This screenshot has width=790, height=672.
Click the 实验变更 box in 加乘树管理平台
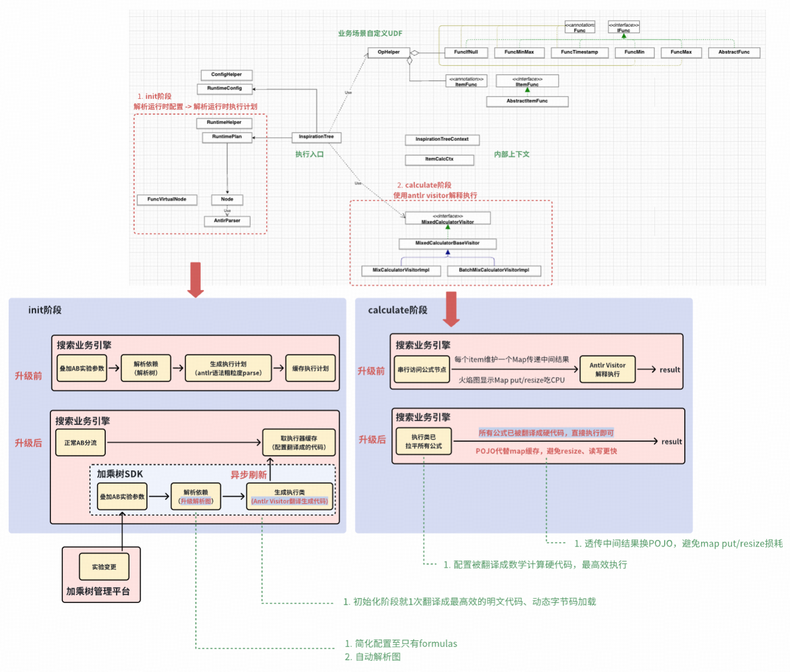(x=104, y=567)
